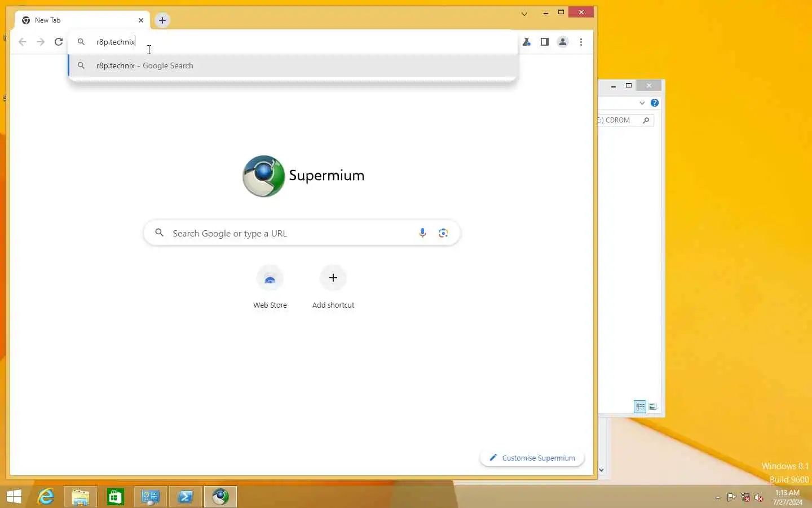The height and width of the screenshot is (508, 812).
Task: Click the Customise Supermium button
Action: (x=532, y=458)
